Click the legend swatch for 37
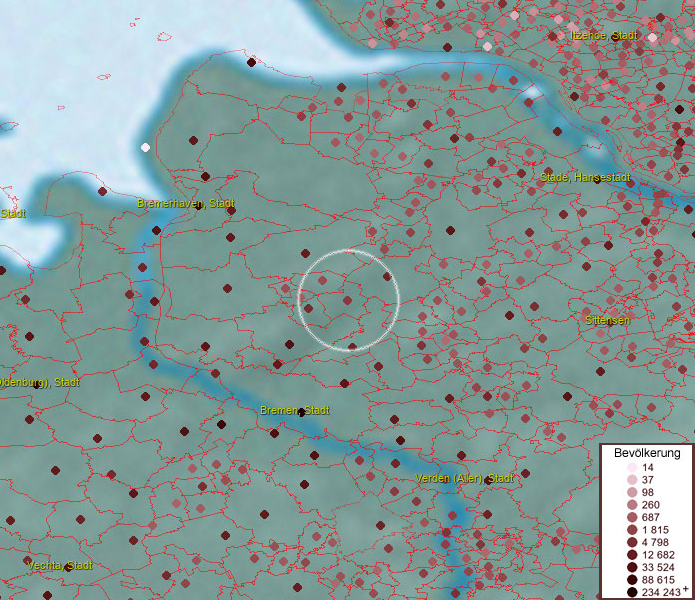Viewport: 695px width, 600px height. (x=632, y=480)
